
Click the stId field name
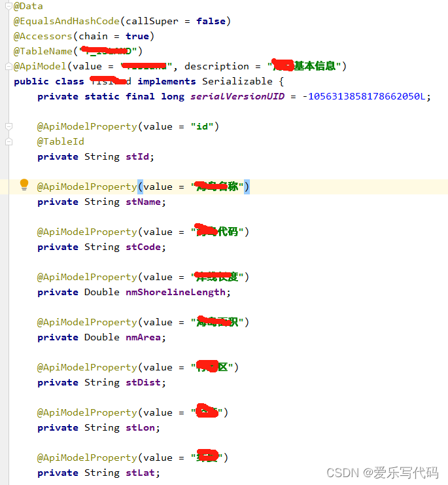point(137,156)
